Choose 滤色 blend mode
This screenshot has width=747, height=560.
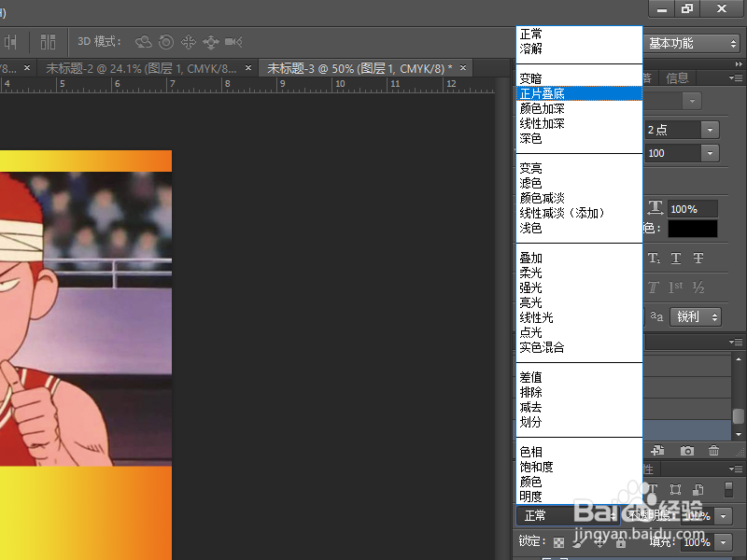579,183
